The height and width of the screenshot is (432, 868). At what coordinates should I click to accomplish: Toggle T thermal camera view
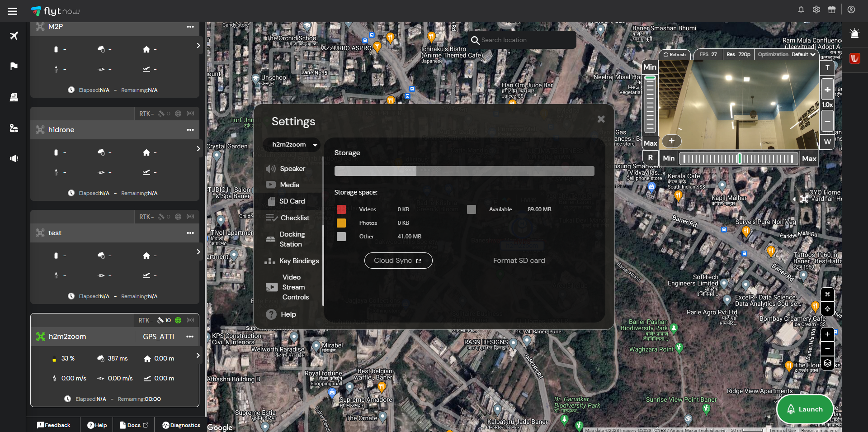pyautogui.click(x=827, y=68)
